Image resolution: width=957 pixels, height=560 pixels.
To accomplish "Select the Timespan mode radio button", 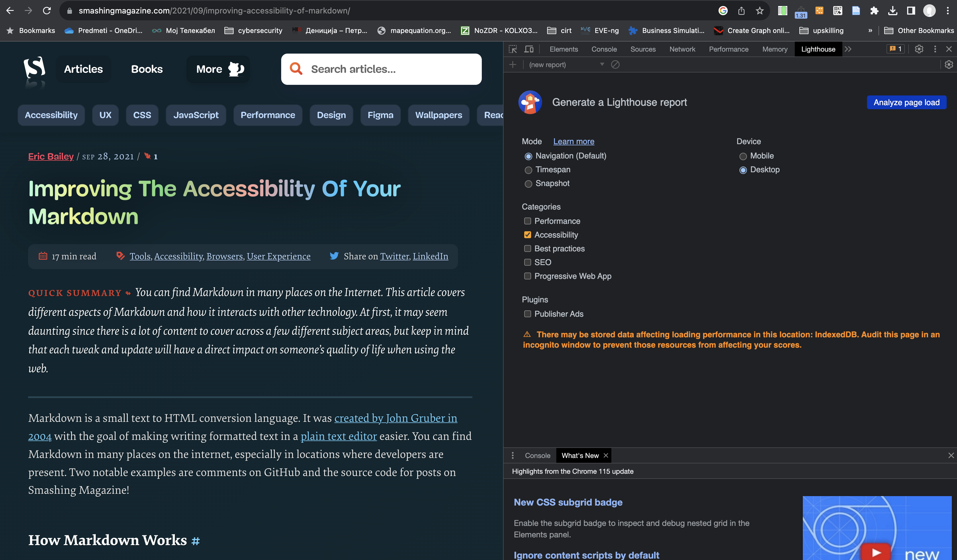I will pyautogui.click(x=528, y=170).
